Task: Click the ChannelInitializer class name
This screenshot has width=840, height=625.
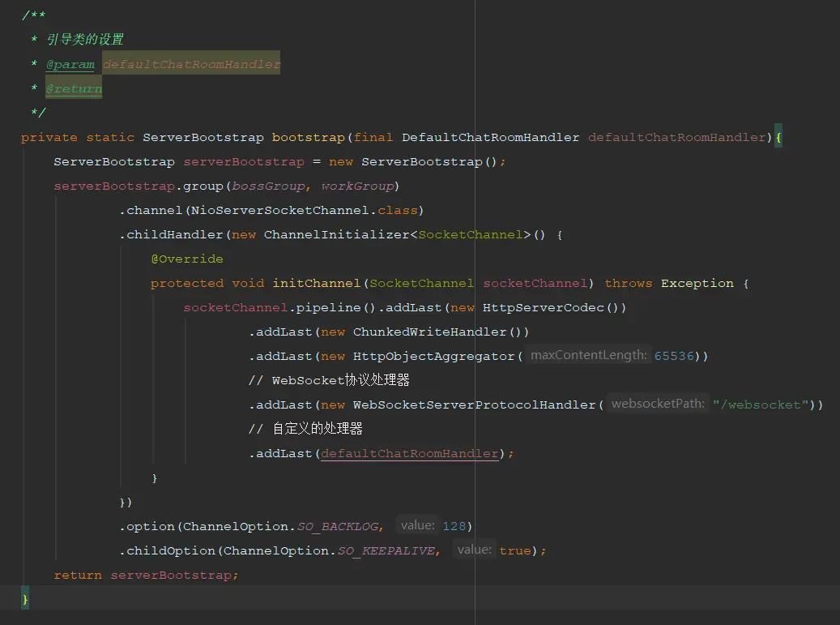Action: (336, 235)
